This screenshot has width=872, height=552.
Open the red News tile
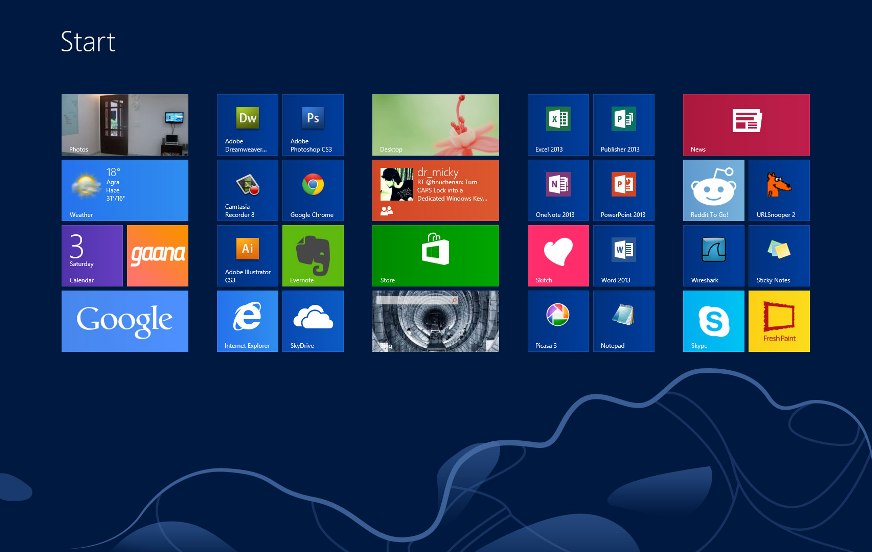point(746,125)
